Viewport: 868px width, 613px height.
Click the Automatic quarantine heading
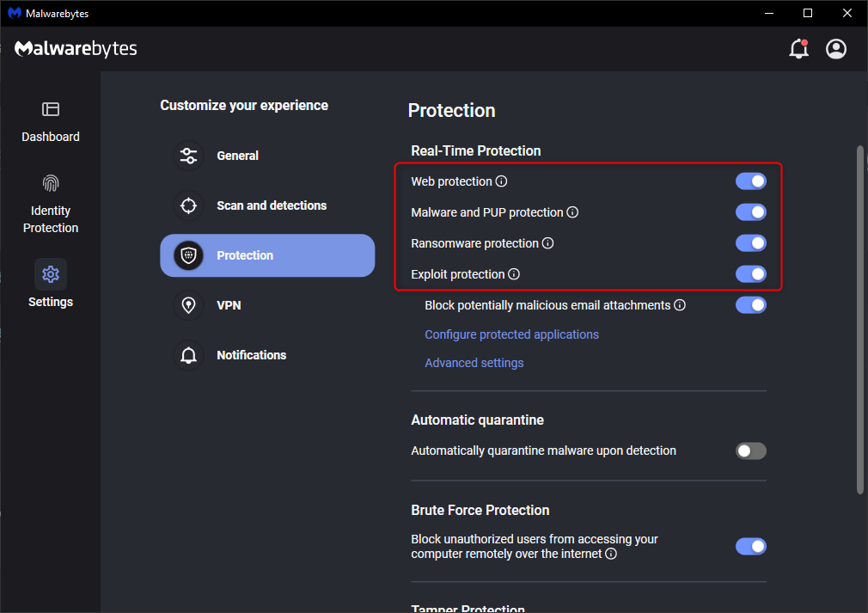[x=477, y=420]
